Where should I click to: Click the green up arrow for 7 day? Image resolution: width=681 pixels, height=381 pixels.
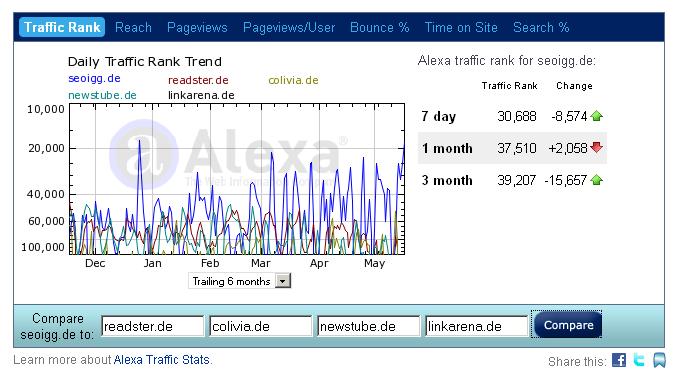pos(597,116)
